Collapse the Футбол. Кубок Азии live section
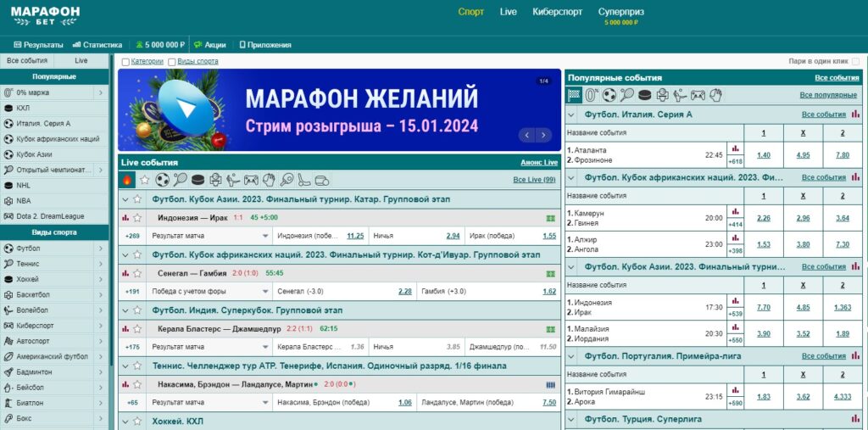The image size is (868, 430). click(x=125, y=199)
